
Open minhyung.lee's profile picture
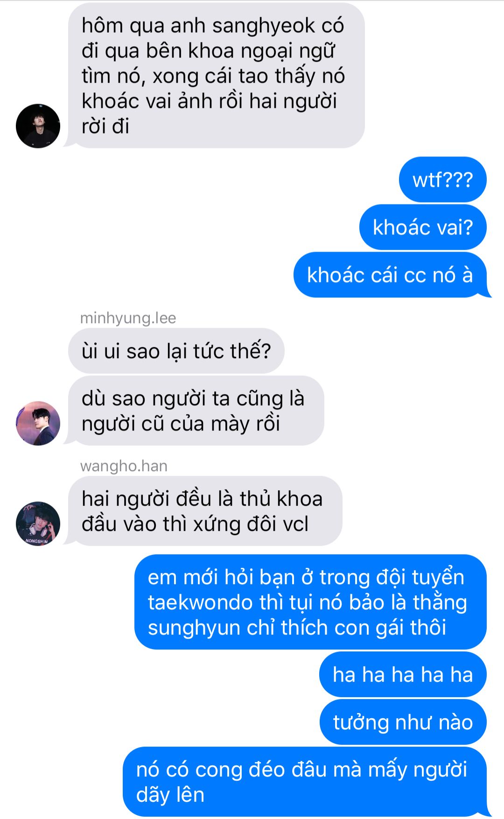pos(38,423)
